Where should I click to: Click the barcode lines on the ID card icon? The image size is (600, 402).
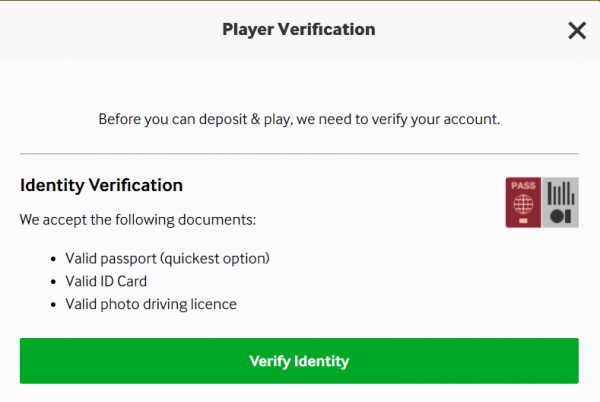pos(561,193)
